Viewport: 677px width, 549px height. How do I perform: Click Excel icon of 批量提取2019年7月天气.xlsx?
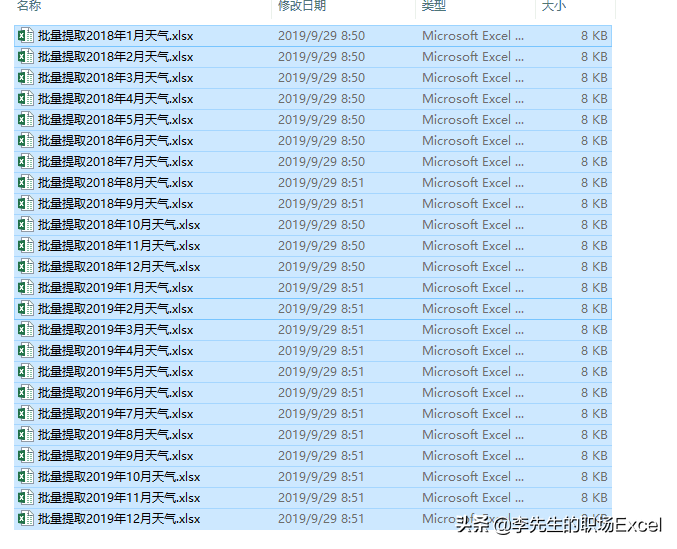click(x=25, y=413)
